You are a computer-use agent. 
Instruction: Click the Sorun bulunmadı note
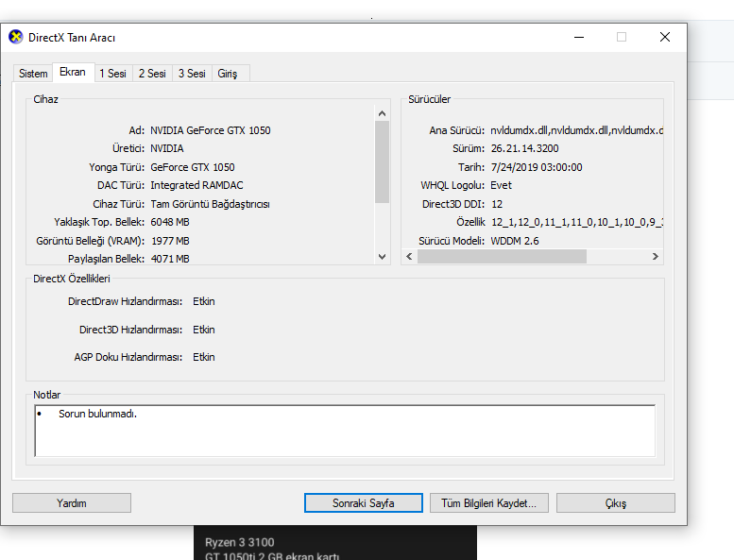(x=97, y=414)
